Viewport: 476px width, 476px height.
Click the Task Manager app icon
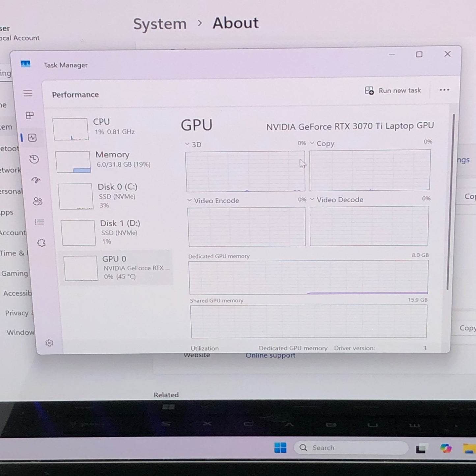point(25,64)
